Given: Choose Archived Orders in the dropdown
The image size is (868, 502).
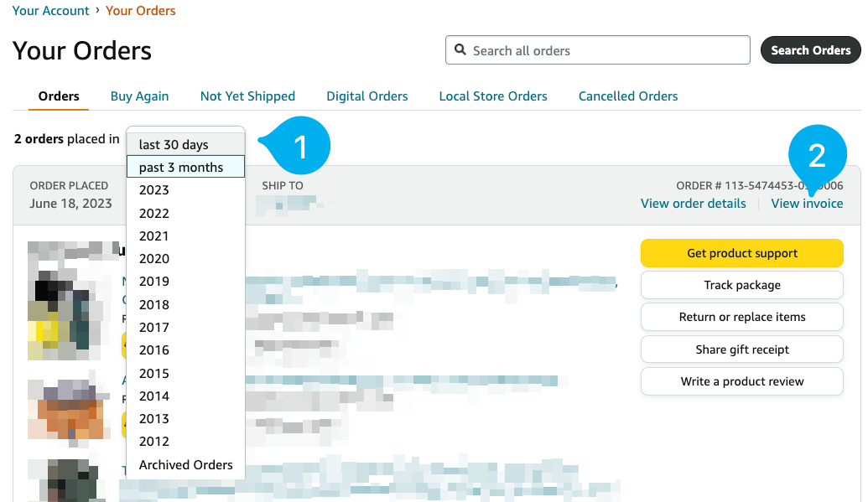Looking at the screenshot, I should click(x=185, y=464).
